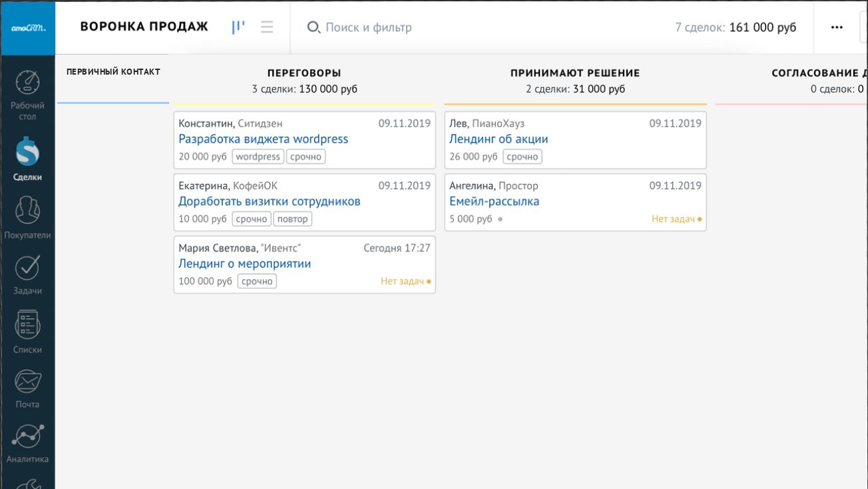Click срочно tag on Константин's deal

pos(306,157)
